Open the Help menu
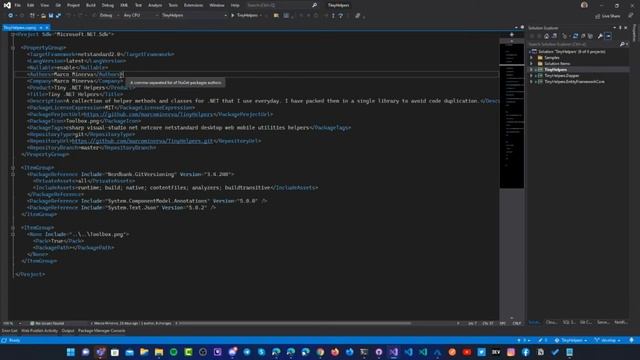This screenshot has height=360, width=640. 235,5
